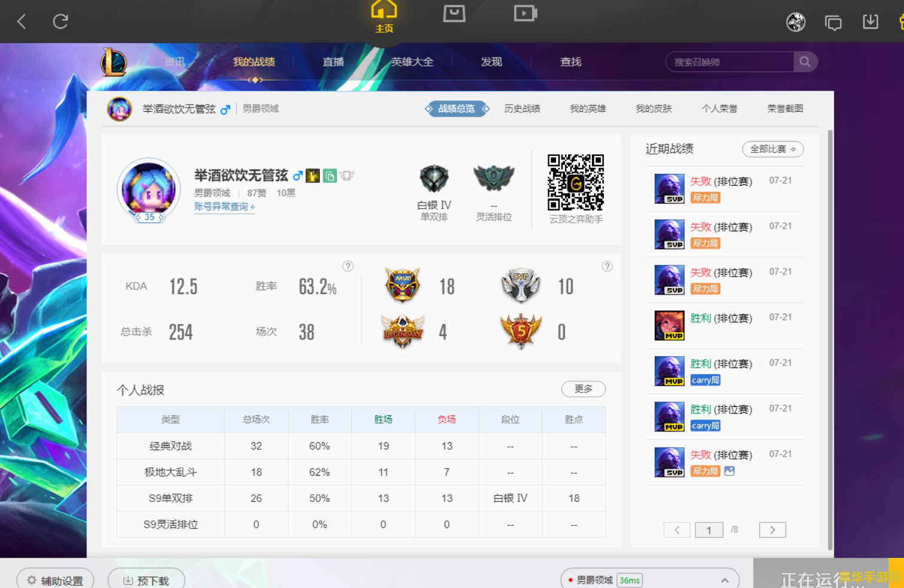904x588 pixels.
Task: Click the 负场 column header
Action: click(447, 419)
